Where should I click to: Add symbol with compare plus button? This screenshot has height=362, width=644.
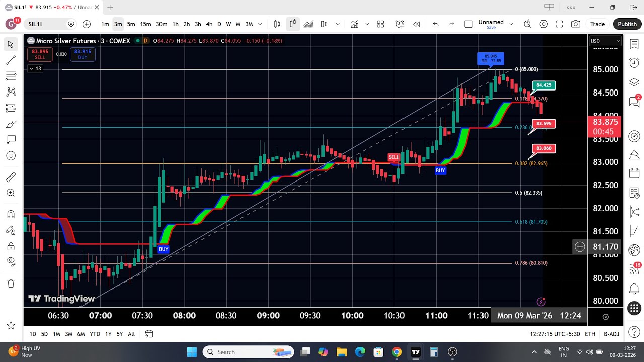tap(87, 24)
